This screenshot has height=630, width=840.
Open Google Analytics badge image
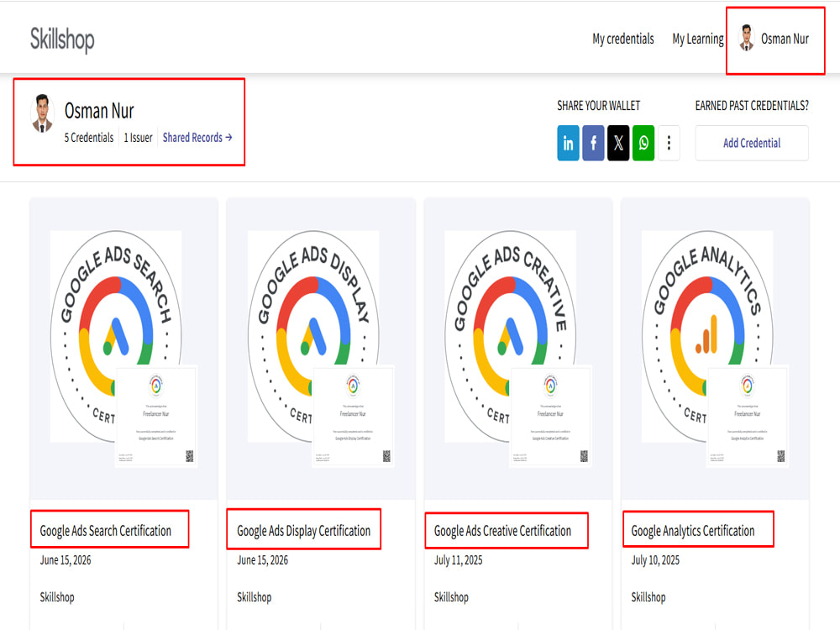tap(707, 337)
